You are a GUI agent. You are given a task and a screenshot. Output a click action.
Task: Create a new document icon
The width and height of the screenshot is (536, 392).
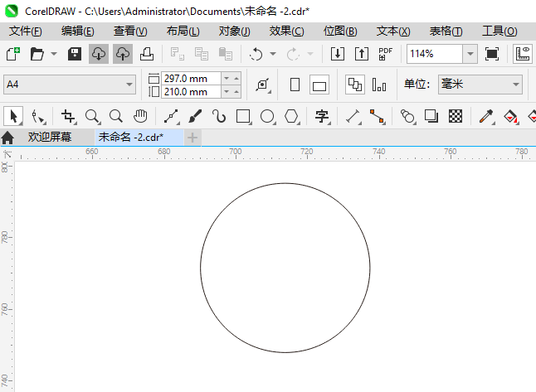click(13, 54)
